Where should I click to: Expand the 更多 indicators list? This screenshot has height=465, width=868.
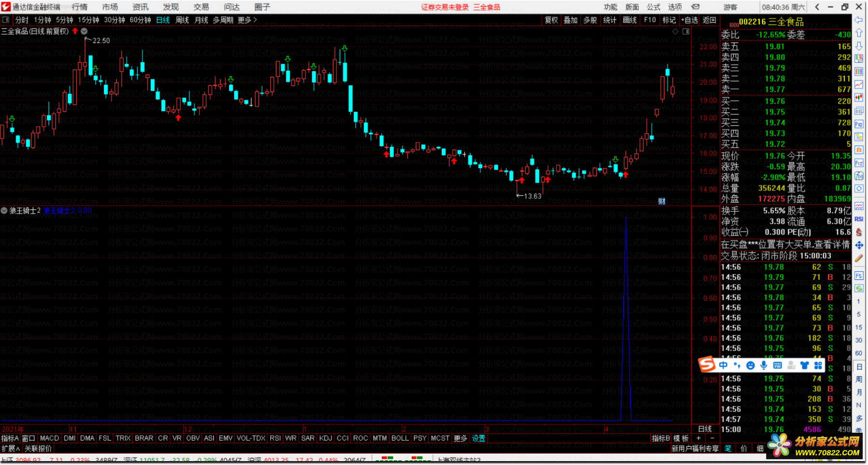click(460, 438)
